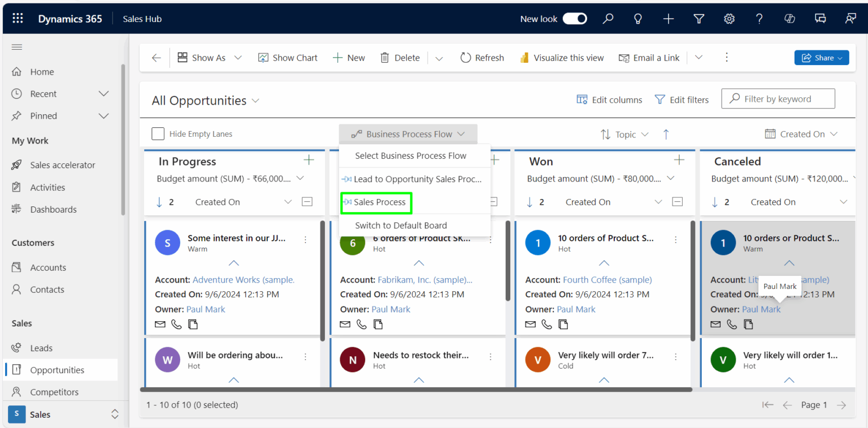Image resolution: width=868 pixels, height=428 pixels.
Task: Click email icon on Adventure Works card
Action: point(160,325)
